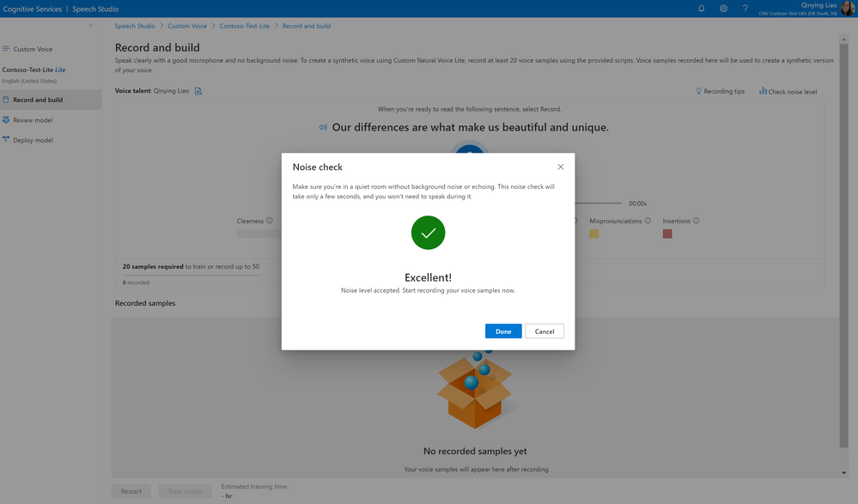The width and height of the screenshot is (858, 504).
Task: Click scrollbar down arrow
Action: [x=843, y=473]
